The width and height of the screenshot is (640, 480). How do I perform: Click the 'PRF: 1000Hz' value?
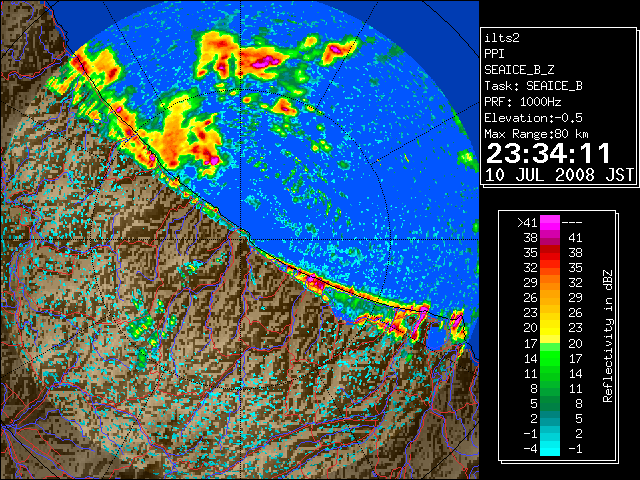[x=523, y=102]
